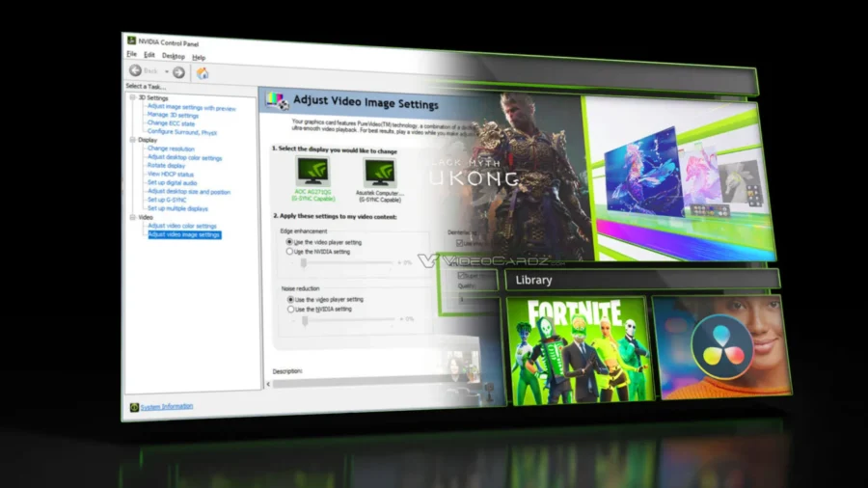Click the DaVinci Resolve logo
This screenshot has width=868, height=488.
[721, 346]
